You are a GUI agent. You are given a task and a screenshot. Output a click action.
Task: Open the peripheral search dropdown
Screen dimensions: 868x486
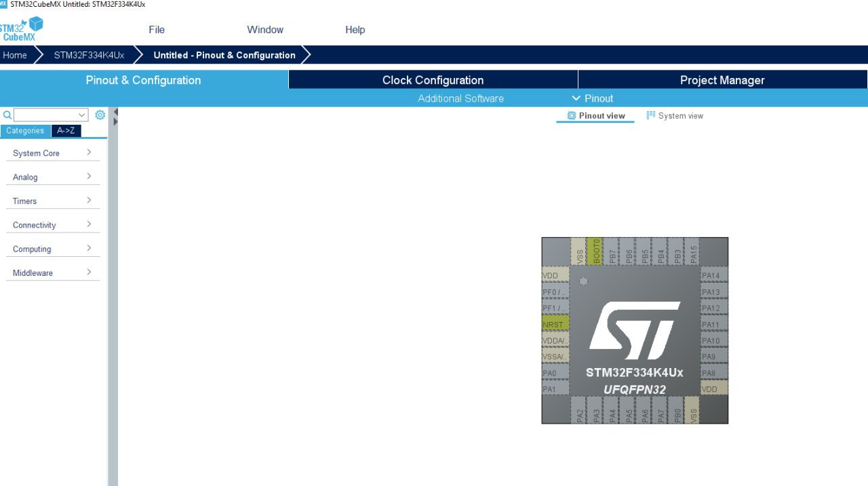point(82,115)
